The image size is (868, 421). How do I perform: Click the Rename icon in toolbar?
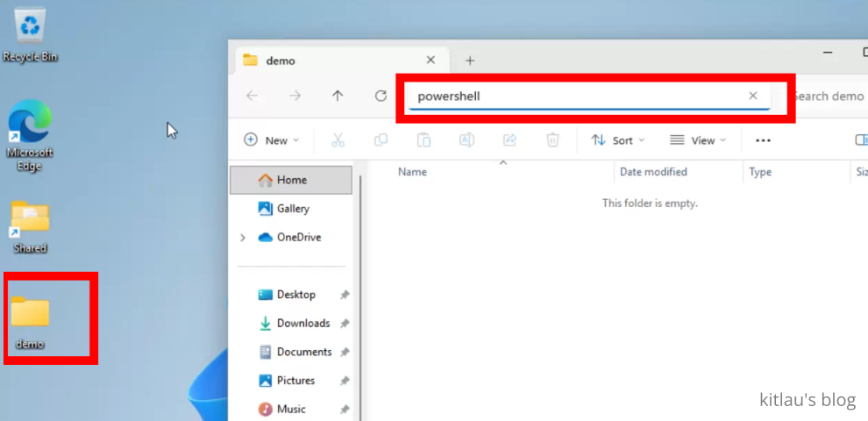[466, 140]
